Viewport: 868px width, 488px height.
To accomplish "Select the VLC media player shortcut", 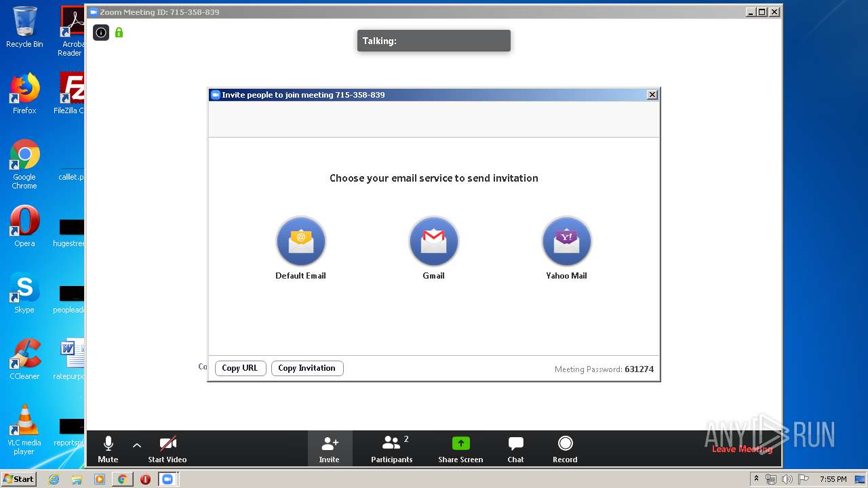I will click(24, 430).
